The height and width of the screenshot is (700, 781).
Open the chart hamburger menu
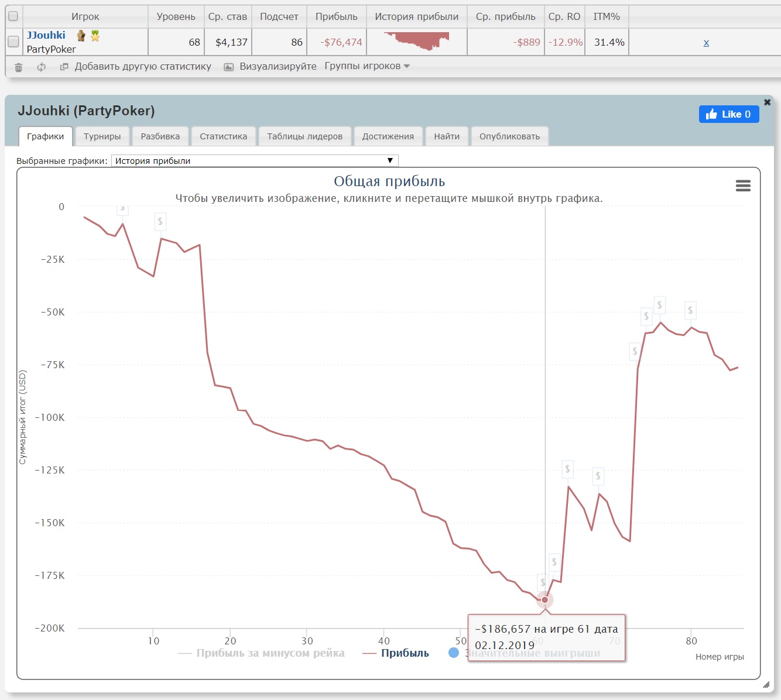(743, 186)
